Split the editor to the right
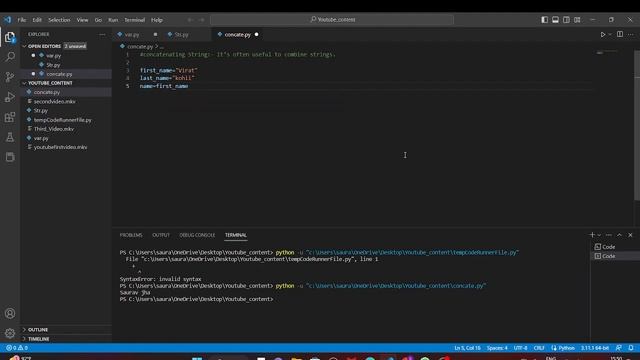This screenshot has height=360, width=640. (x=620, y=34)
